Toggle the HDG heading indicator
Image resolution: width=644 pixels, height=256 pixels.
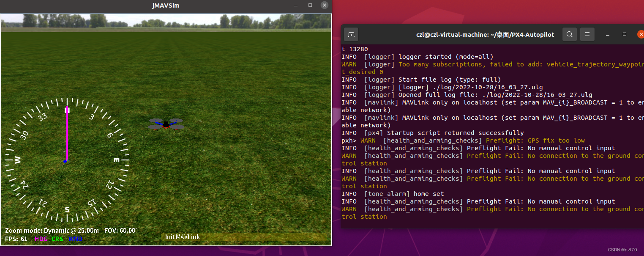click(x=41, y=239)
